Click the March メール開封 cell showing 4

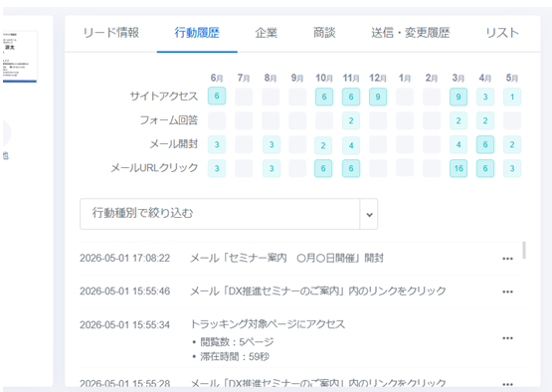(x=459, y=144)
